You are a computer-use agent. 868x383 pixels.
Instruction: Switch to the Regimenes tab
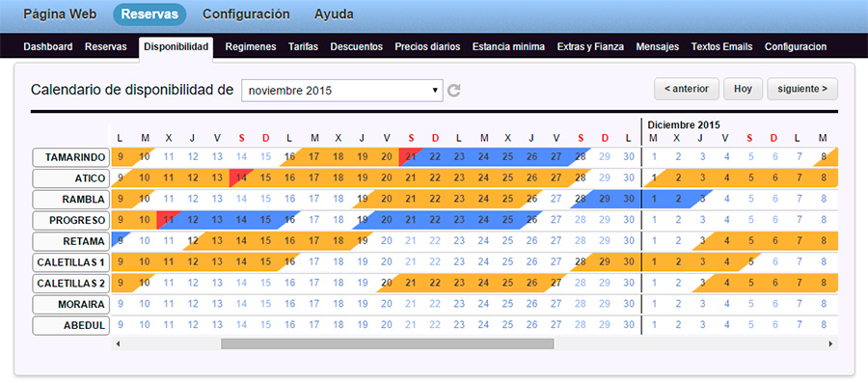[251, 47]
